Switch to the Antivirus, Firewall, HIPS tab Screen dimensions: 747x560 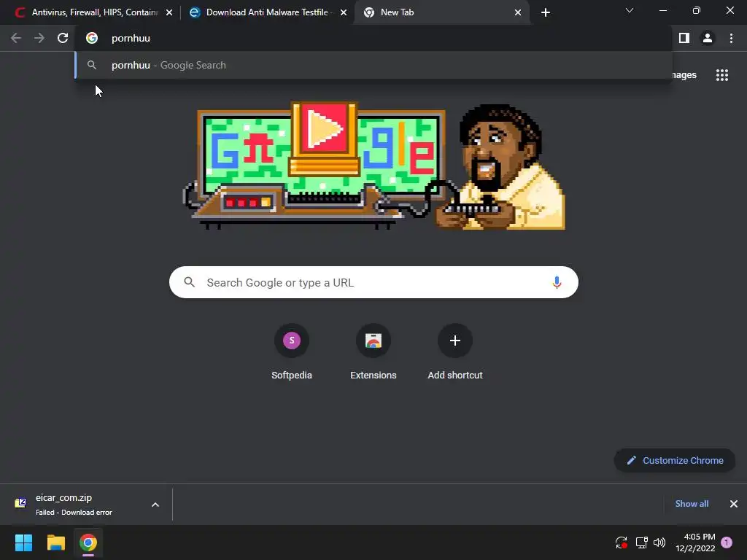(94, 12)
